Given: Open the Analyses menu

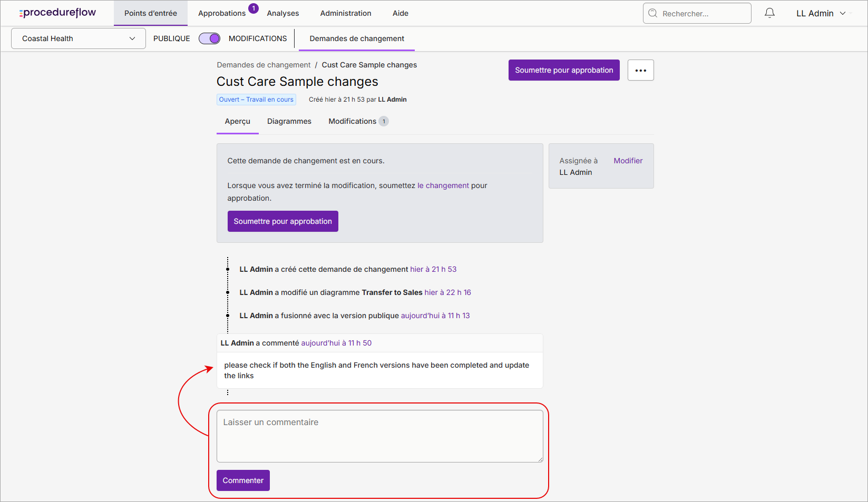Looking at the screenshot, I should [283, 13].
